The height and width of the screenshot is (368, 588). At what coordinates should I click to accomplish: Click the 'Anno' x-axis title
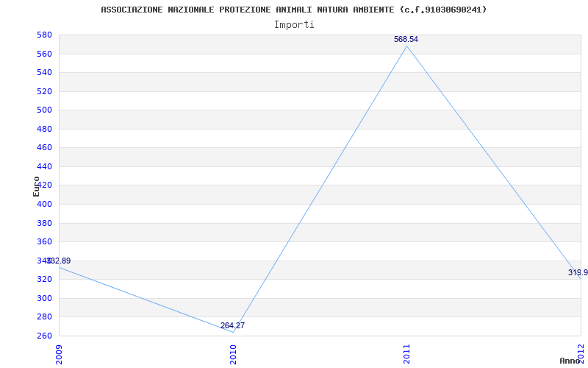[x=569, y=361]
